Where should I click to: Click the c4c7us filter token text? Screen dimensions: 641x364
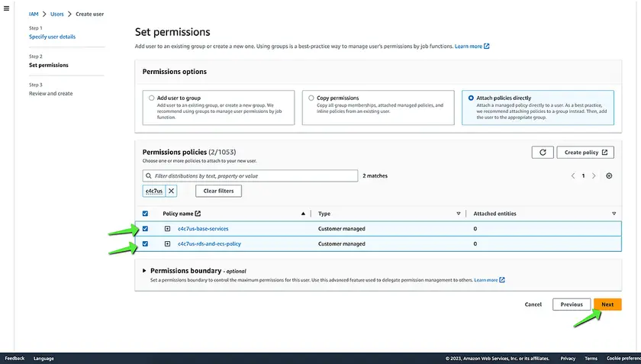tap(154, 191)
